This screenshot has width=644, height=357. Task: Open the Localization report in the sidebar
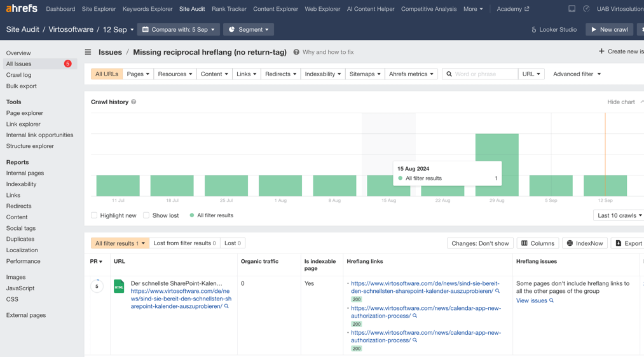click(22, 250)
